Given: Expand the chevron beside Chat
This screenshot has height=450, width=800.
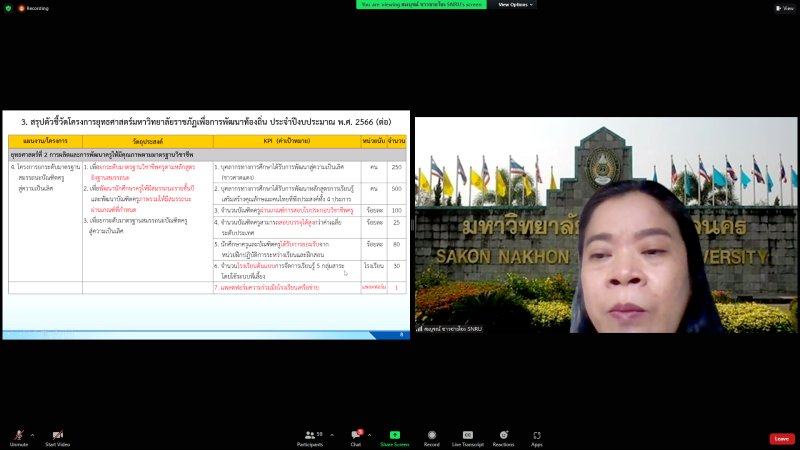Looking at the screenshot, I should [370, 435].
